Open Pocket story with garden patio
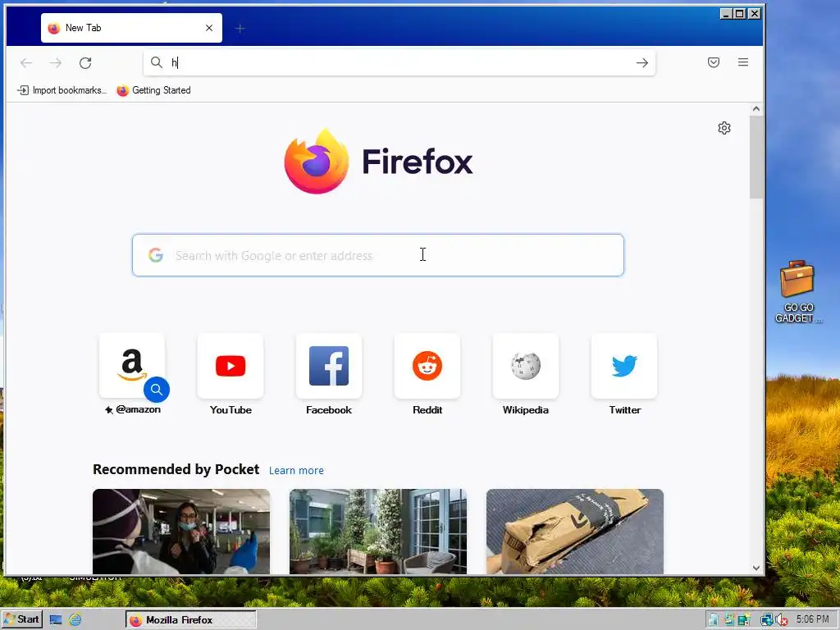The height and width of the screenshot is (630, 840). [x=378, y=532]
